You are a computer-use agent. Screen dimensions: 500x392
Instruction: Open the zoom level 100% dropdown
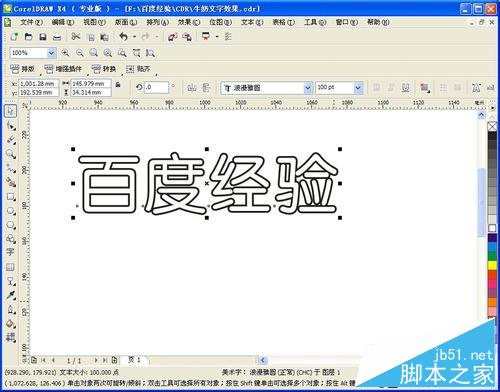point(51,53)
